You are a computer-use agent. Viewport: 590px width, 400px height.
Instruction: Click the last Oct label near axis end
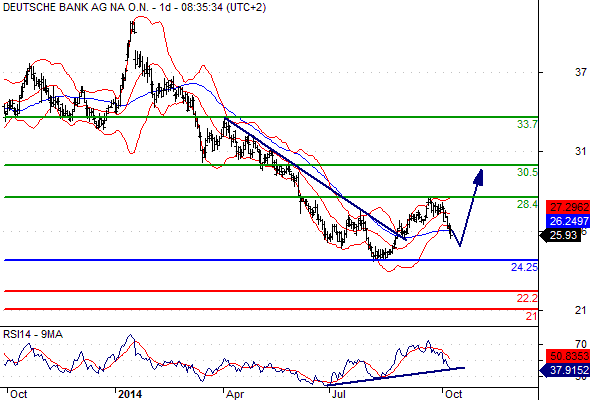(x=453, y=394)
